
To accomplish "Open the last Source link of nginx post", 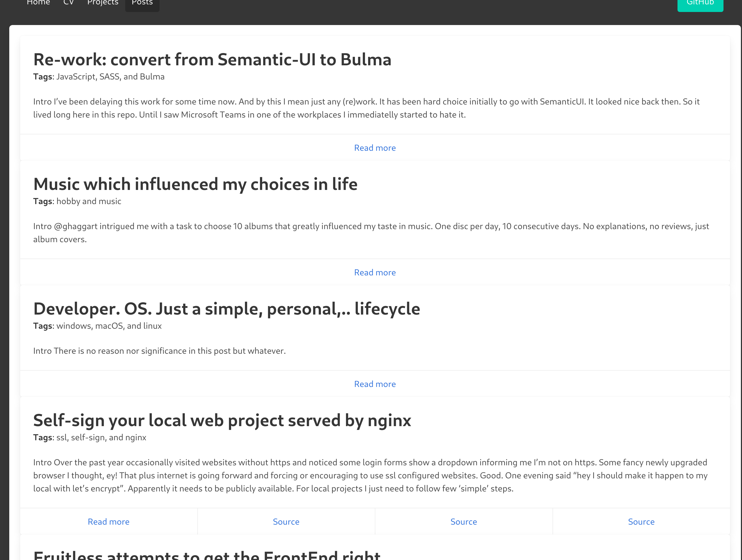I will [641, 522].
